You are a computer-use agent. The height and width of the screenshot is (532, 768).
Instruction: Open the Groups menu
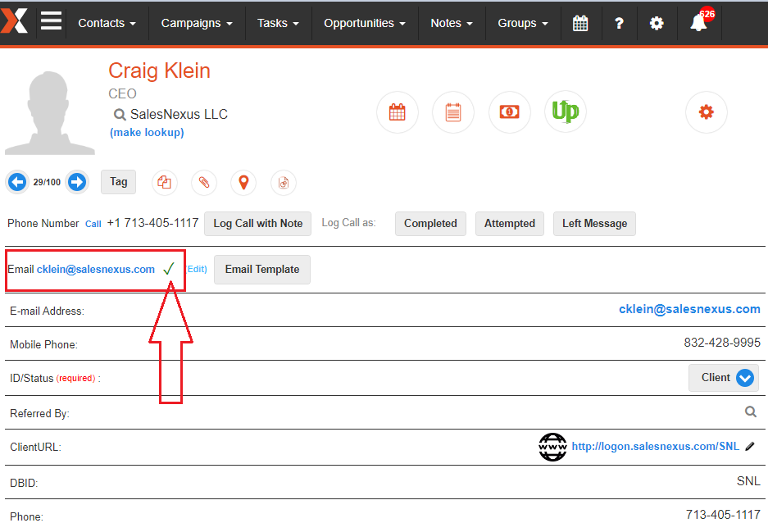(x=523, y=23)
